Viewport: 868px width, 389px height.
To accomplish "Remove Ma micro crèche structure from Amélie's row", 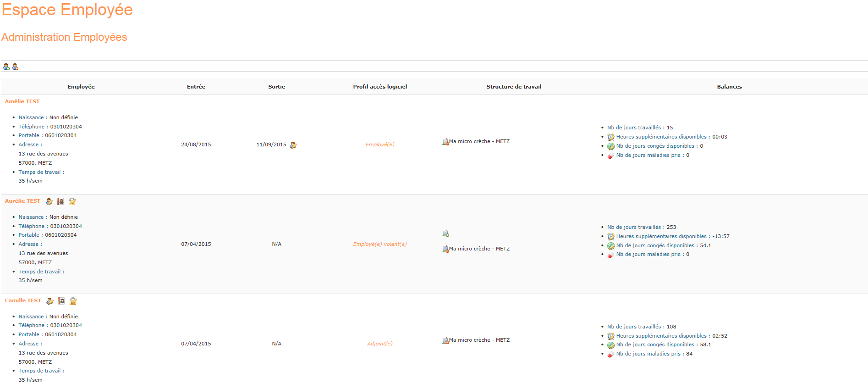I will coord(445,142).
